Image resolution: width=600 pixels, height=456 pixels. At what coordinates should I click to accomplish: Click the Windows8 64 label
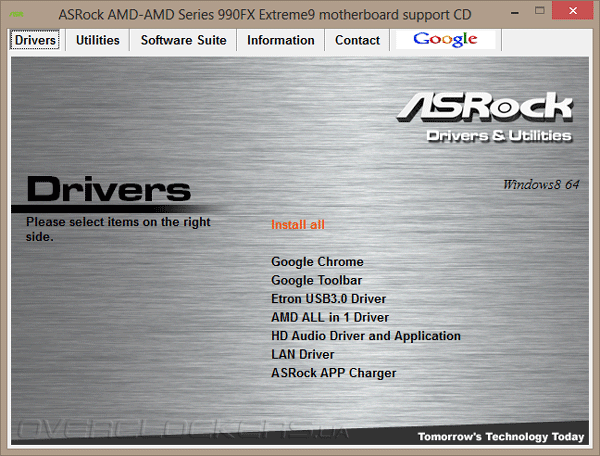click(541, 184)
